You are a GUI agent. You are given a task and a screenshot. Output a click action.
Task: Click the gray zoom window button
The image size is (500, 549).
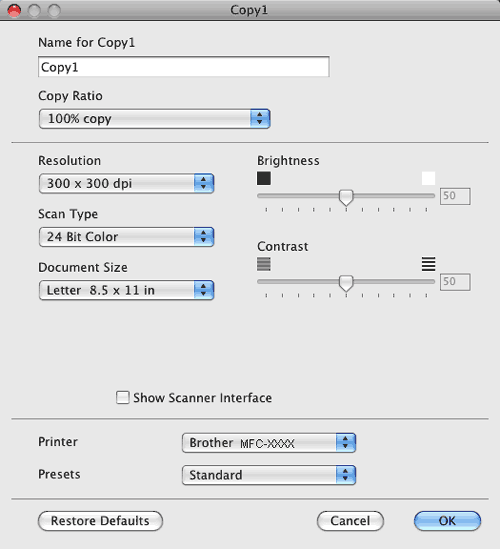tap(54, 11)
